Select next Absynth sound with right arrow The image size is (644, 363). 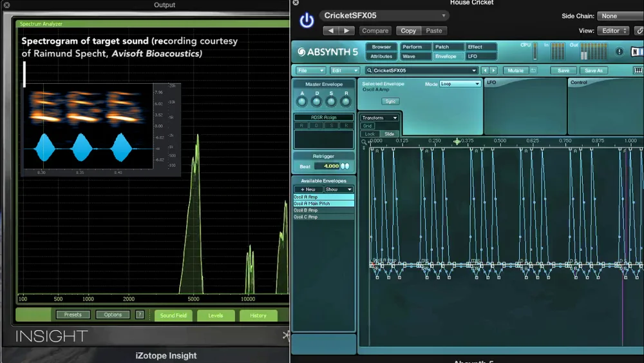click(x=494, y=71)
